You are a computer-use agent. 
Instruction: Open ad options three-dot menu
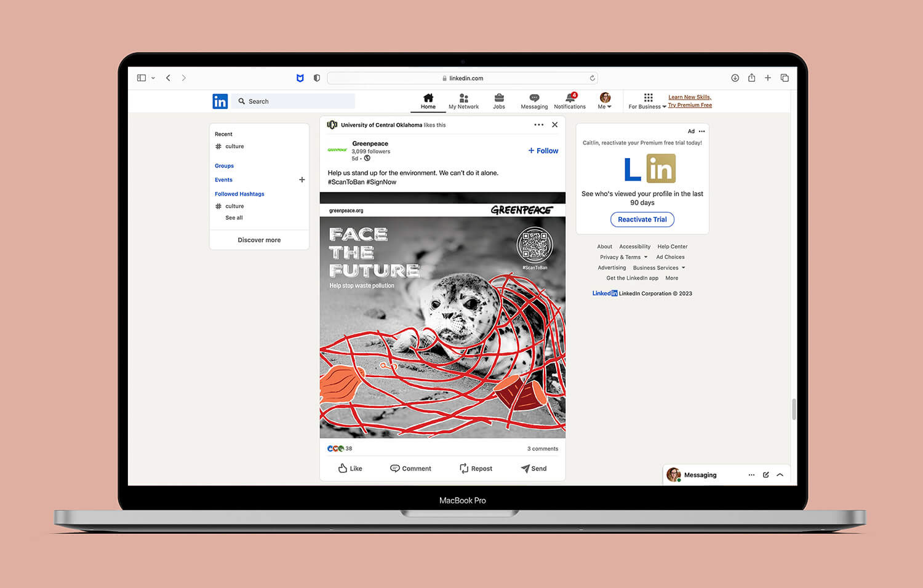click(702, 131)
